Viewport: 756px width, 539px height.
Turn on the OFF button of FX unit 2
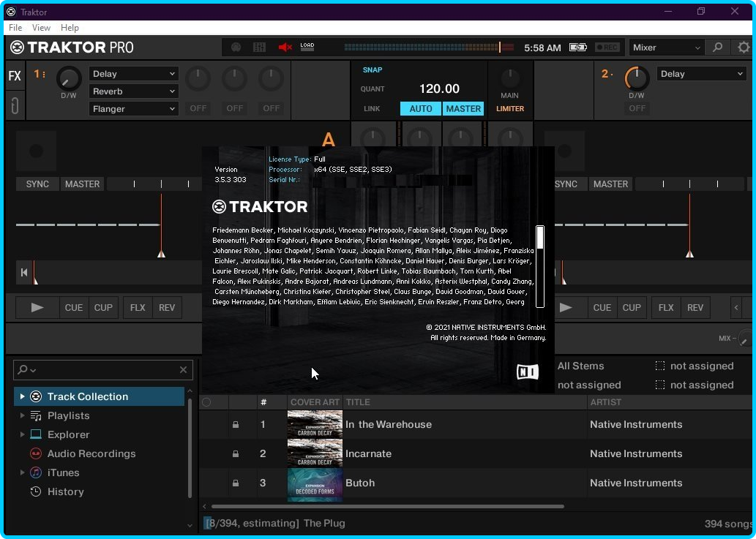point(637,108)
